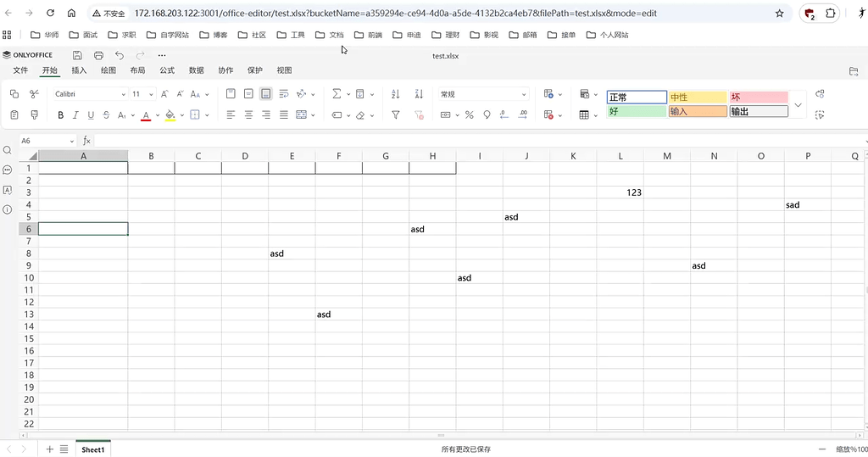Open the Summation function dropdown arrow
This screenshot has width=868, height=457.
click(x=348, y=95)
